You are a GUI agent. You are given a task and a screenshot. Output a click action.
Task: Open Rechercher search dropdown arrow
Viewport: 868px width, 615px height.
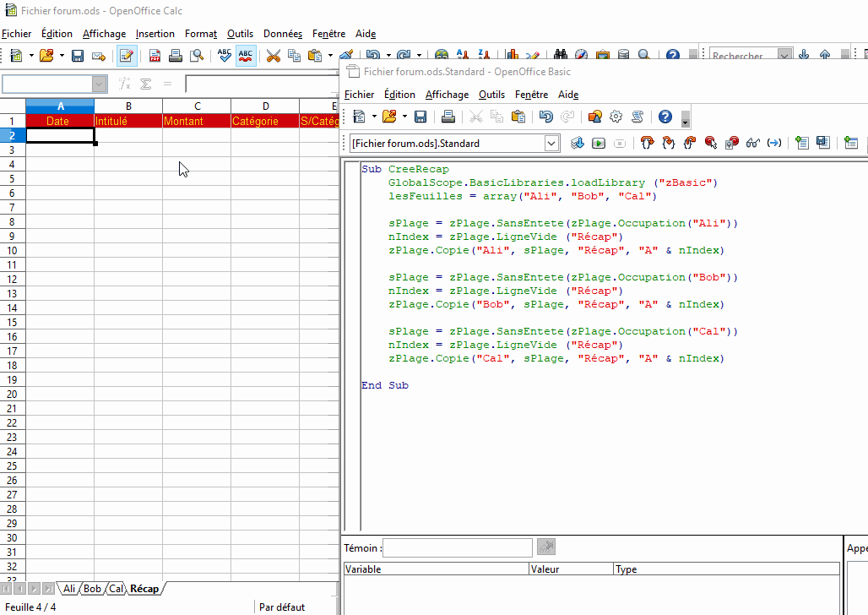(784, 56)
